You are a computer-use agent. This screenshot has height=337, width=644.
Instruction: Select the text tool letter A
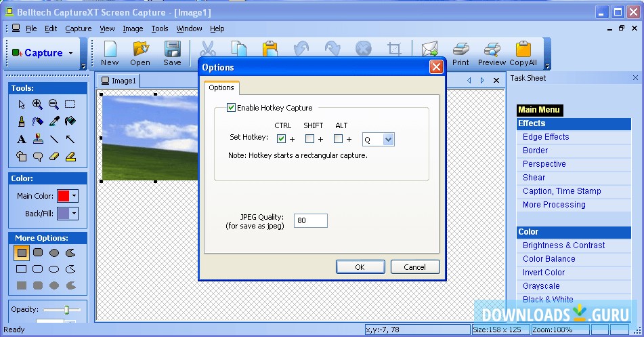22,140
